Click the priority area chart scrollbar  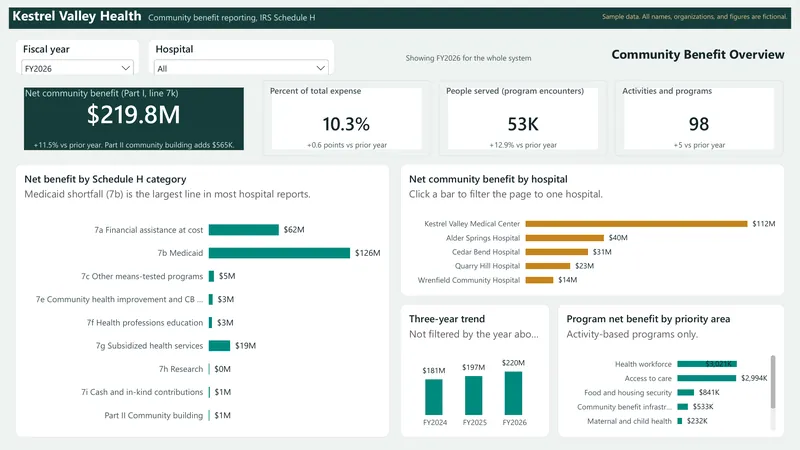(x=773, y=382)
